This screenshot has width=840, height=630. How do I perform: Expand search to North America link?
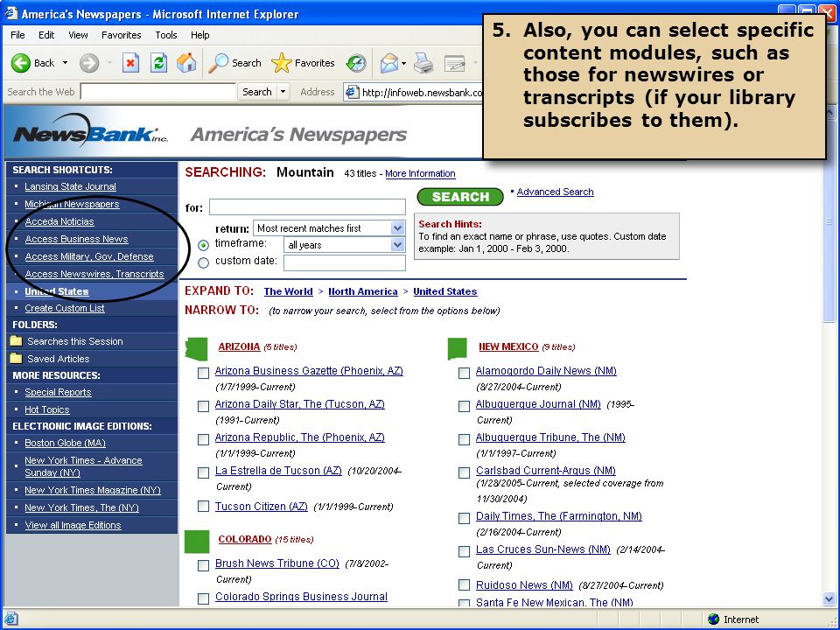pos(362,291)
